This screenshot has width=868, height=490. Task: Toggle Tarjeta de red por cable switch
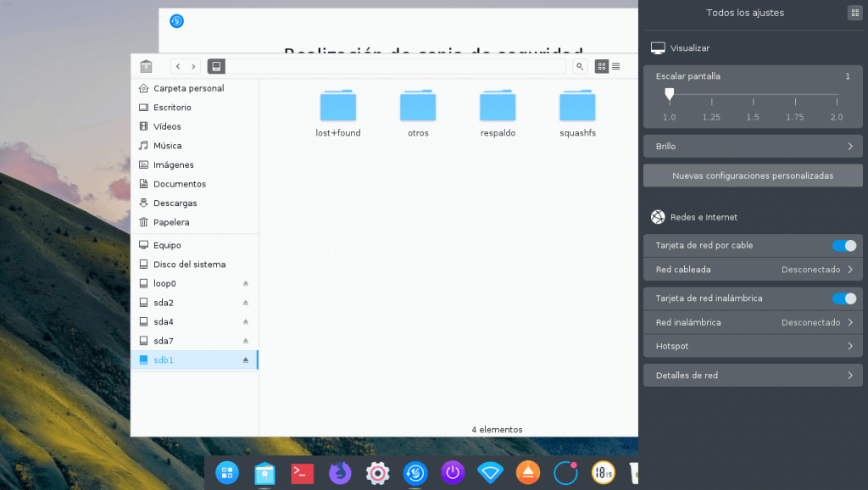click(x=843, y=246)
